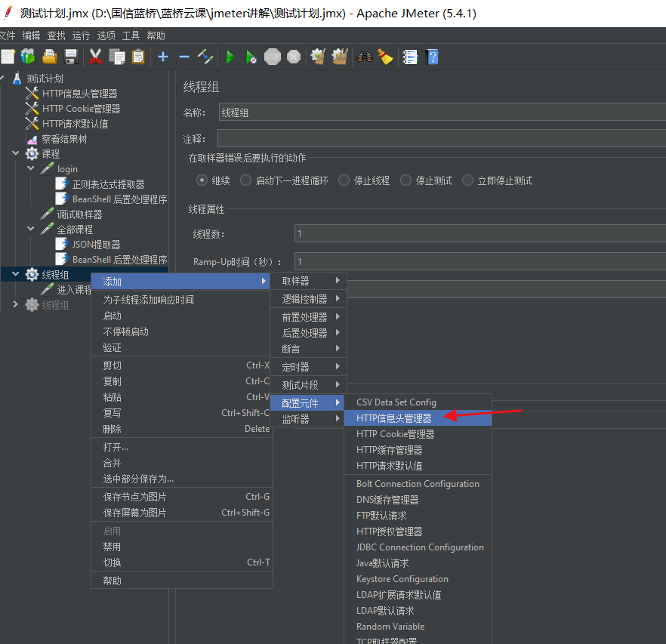
Task: Open the 取样器 submenu
Action: click(x=309, y=281)
